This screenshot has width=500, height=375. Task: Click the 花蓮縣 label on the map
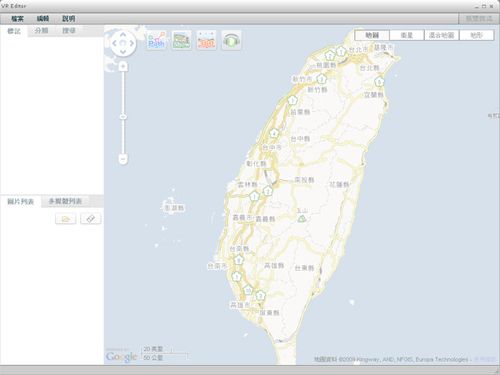pyautogui.click(x=340, y=184)
